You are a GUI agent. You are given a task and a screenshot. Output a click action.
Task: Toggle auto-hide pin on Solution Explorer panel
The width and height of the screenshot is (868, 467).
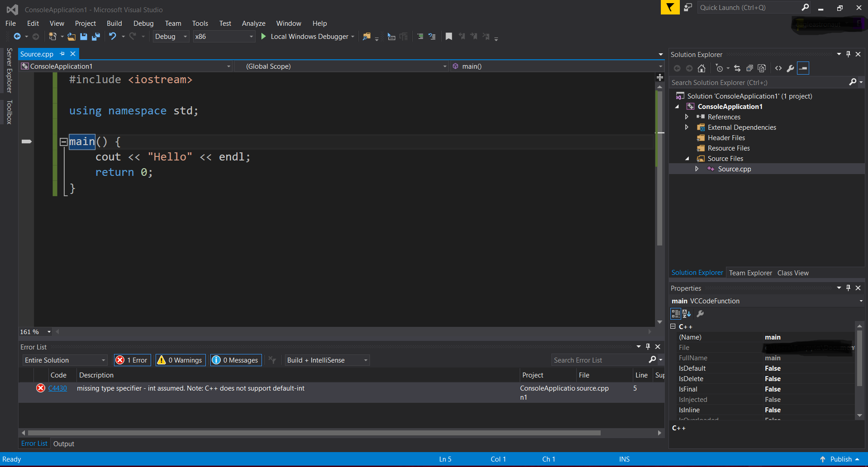pos(848,54)
